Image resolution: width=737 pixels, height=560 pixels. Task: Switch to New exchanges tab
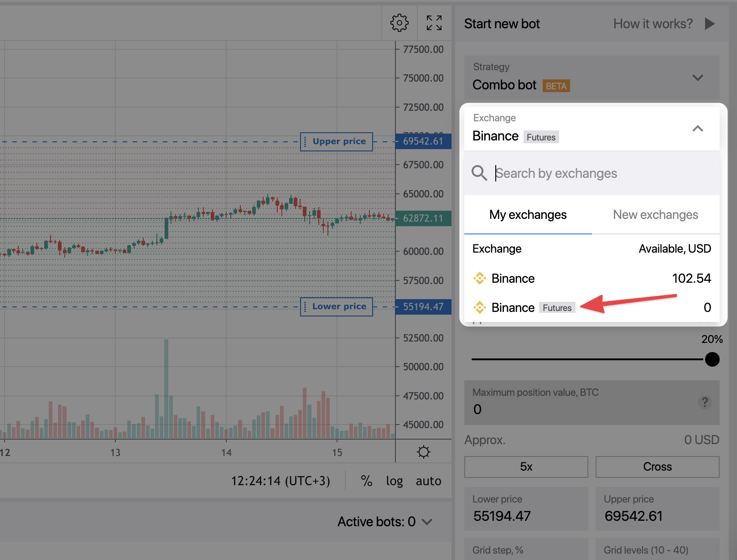656,215
